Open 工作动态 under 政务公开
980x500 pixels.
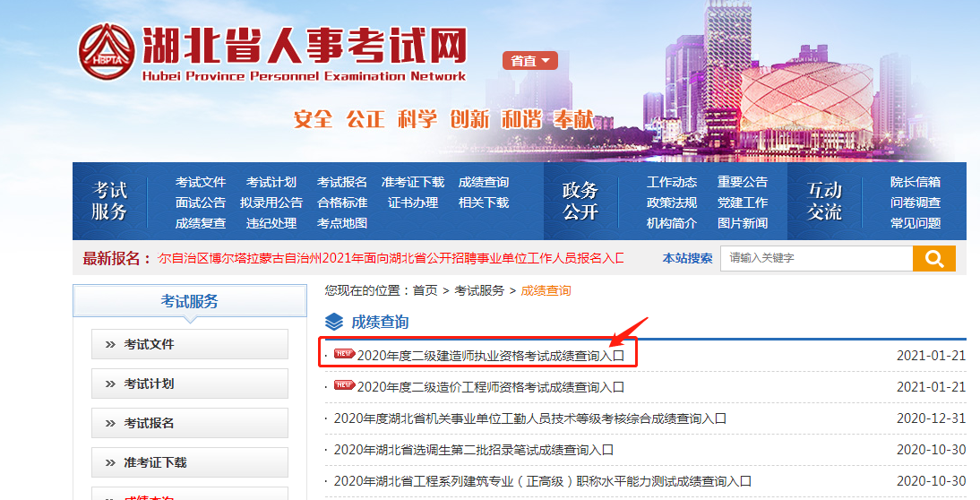pyautogui.click(x=671, y=182)
